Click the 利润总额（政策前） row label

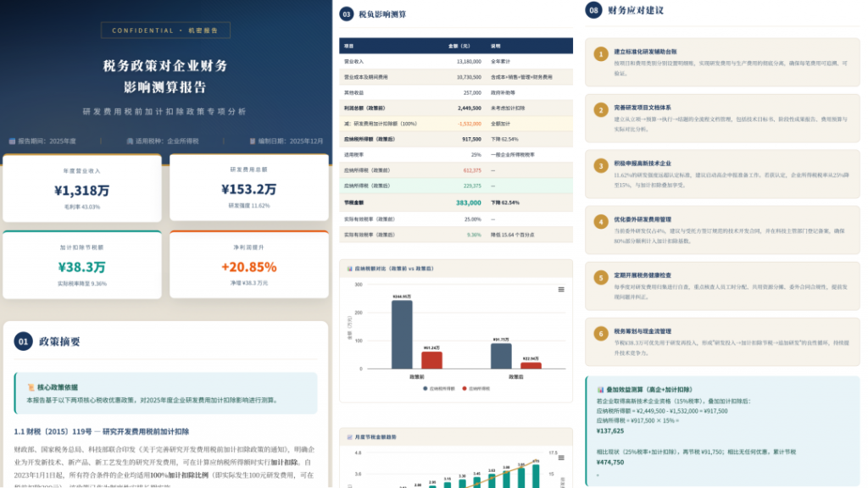(364, 108)
